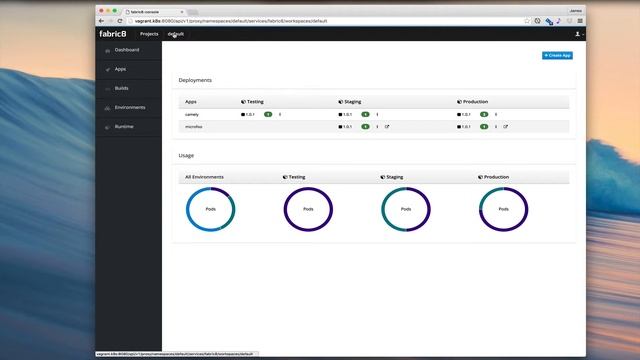
Task: Open Dashboard in the sidebar
Action: (x=129, y=50)
